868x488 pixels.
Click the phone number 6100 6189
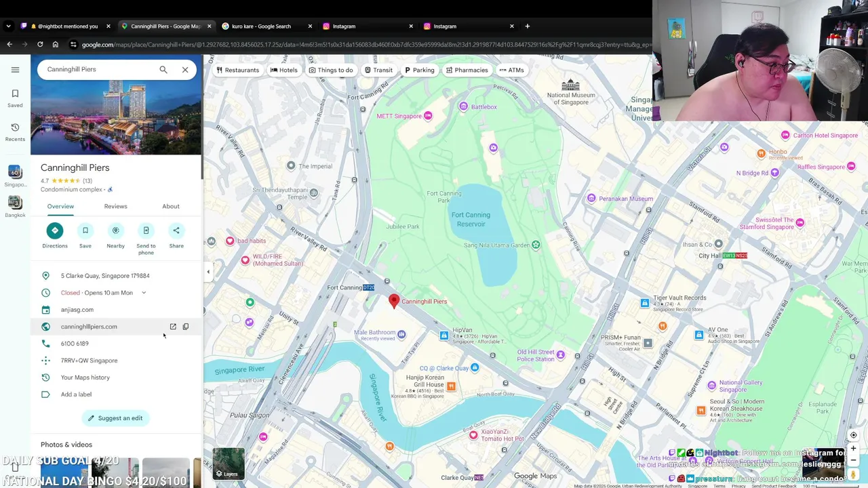coord(75,344)
